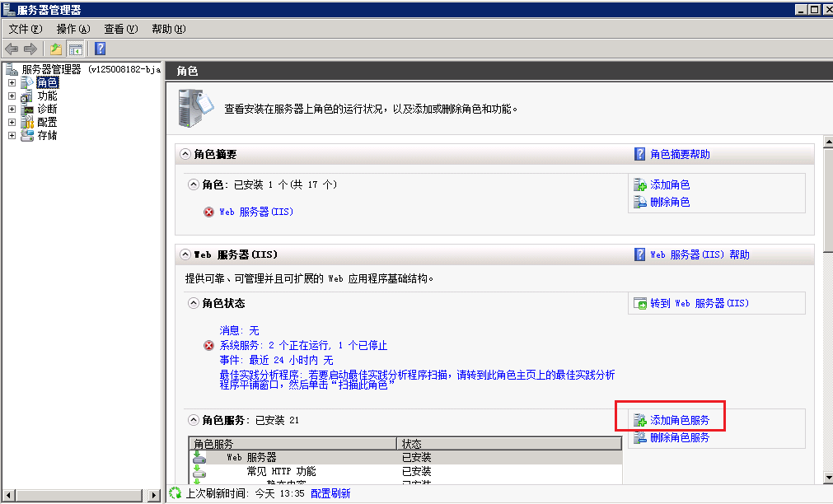
Task: Collapse the 角色状态 section
Action: (194, 303)
